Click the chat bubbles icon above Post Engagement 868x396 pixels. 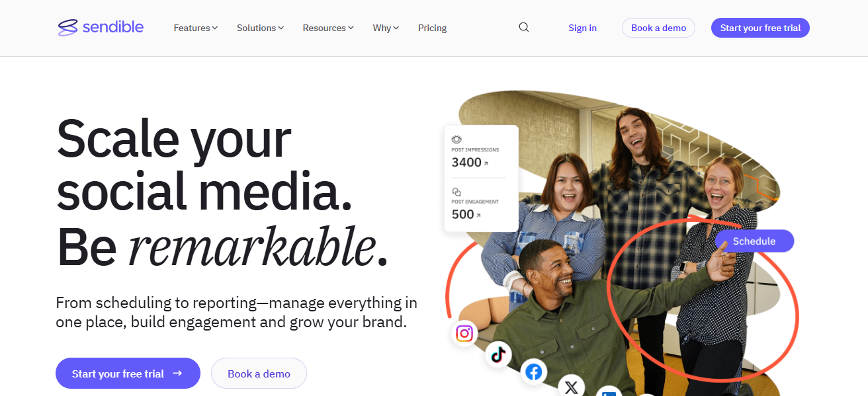(x=456, y=192)
